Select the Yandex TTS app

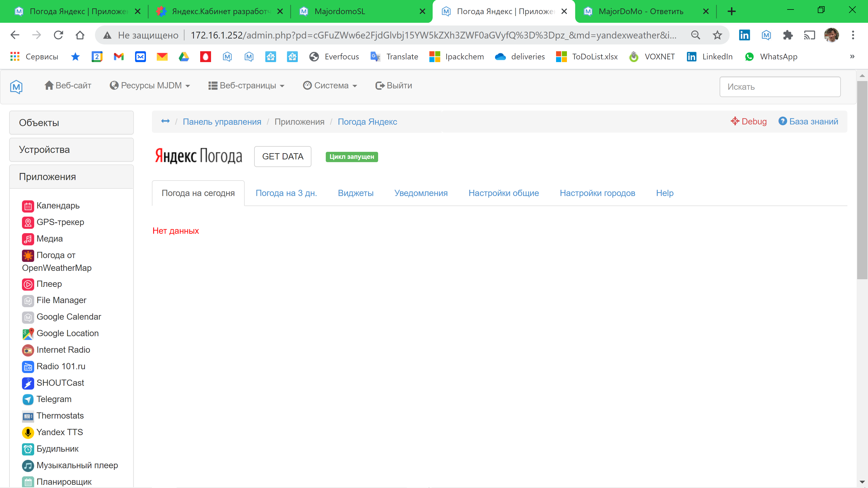[x=60, y=432]
